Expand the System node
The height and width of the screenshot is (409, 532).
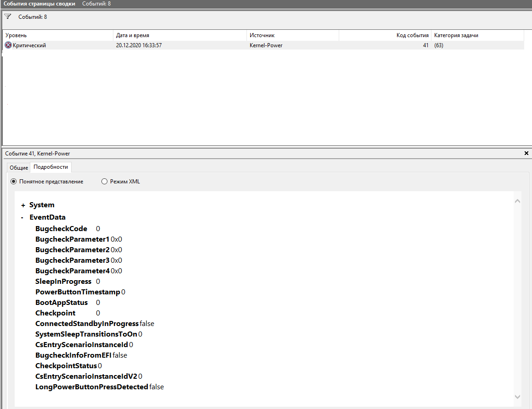23,205
